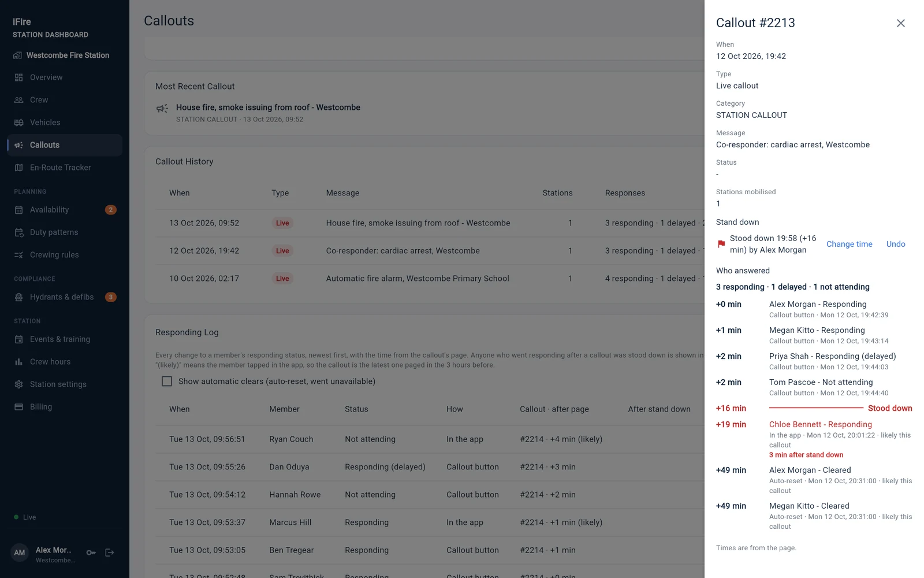Click the Crew icon in sidebar
Image resolution: width=924 pixels, height=578 pixels.
pyautogui.click(x=18, y=100)
